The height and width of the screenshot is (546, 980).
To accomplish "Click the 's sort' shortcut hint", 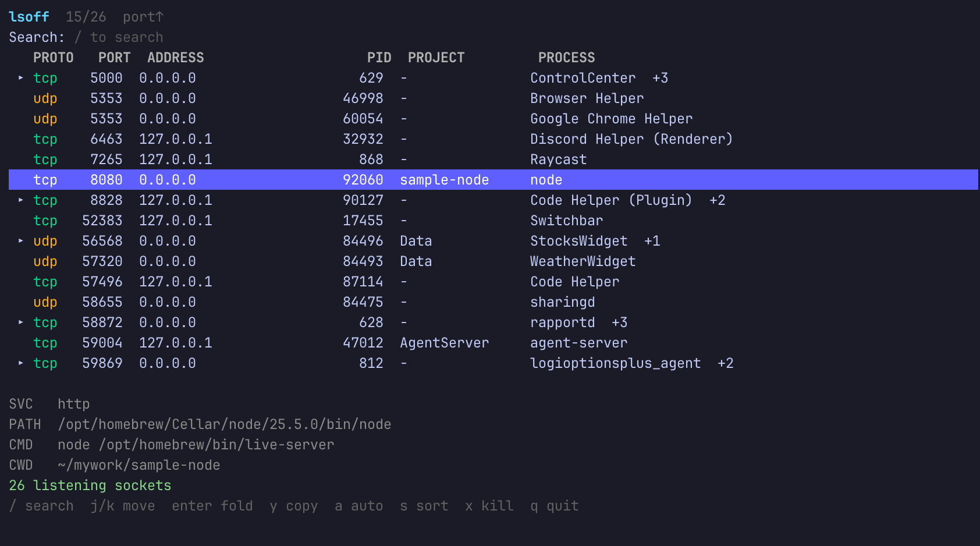I will click(x=424, y=506).
